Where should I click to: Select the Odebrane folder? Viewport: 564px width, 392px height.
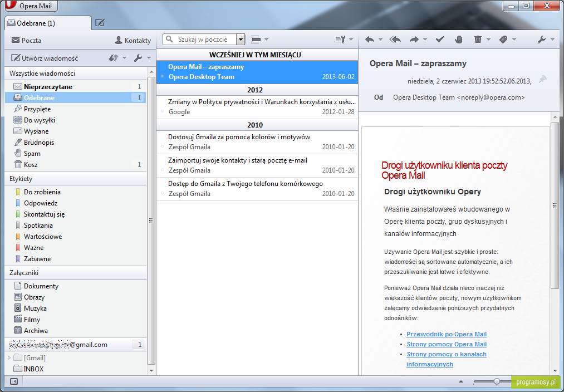(x=76, y=98)
